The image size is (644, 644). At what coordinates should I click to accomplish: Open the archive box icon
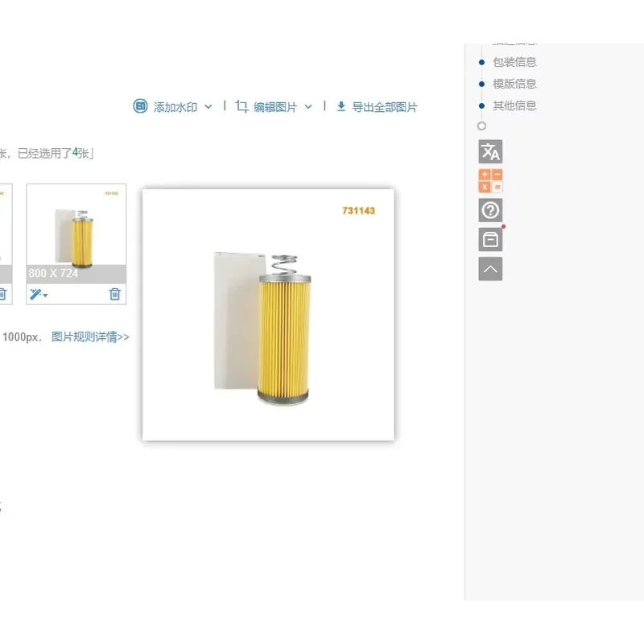pyautogui.click(x=490, y=239)
